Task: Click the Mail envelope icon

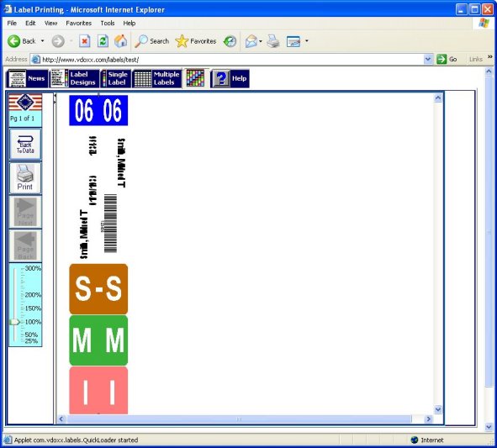Action: point(251,41)
